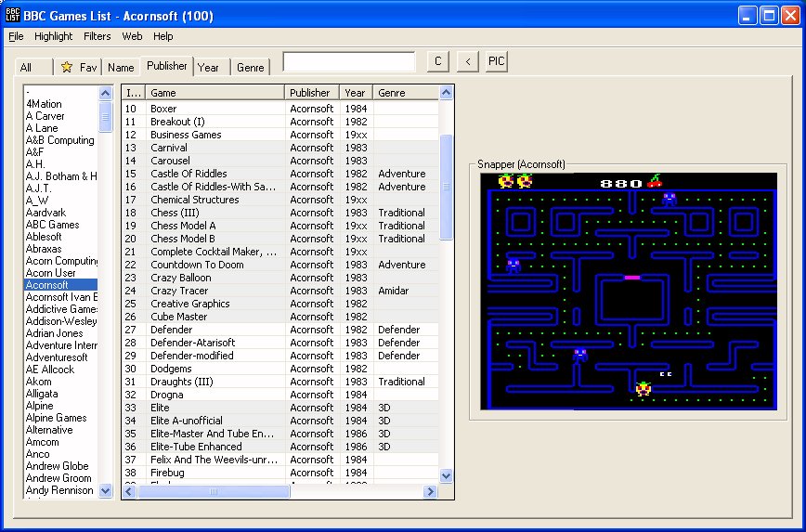Select the Carnival game row

tap(280, 148)
